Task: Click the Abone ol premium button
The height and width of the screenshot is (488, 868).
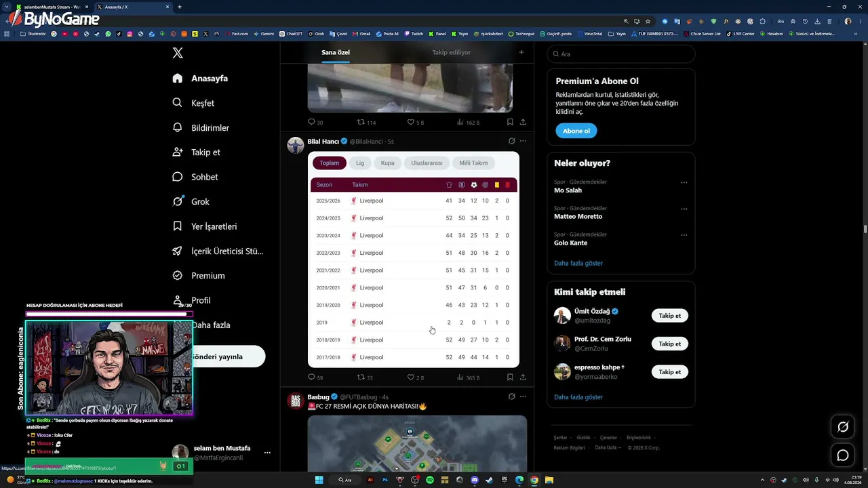Action: click(576, 131)
